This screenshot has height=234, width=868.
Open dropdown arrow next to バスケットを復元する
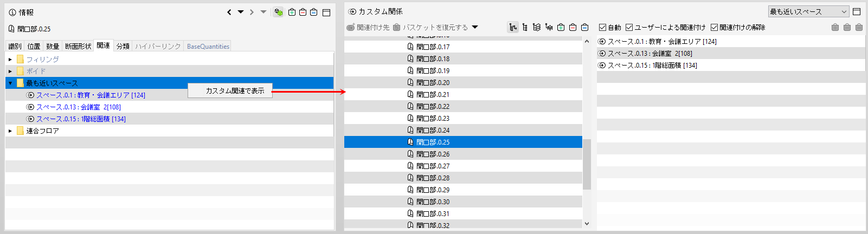[475, 27]
